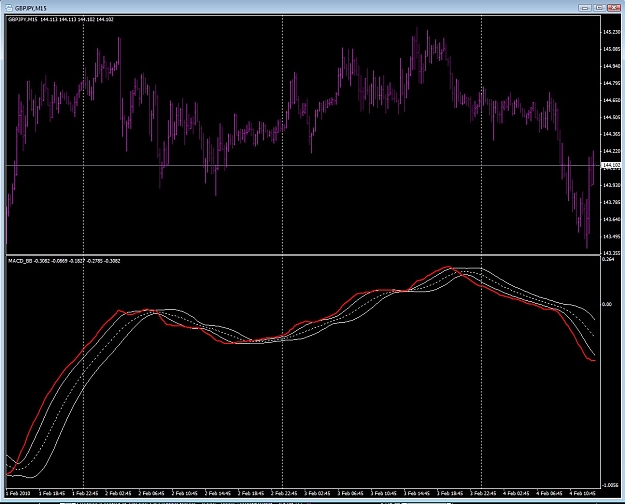
Task: Click the 144.220 price scale label
Action: pyautogui.click(x=611, y=151)
